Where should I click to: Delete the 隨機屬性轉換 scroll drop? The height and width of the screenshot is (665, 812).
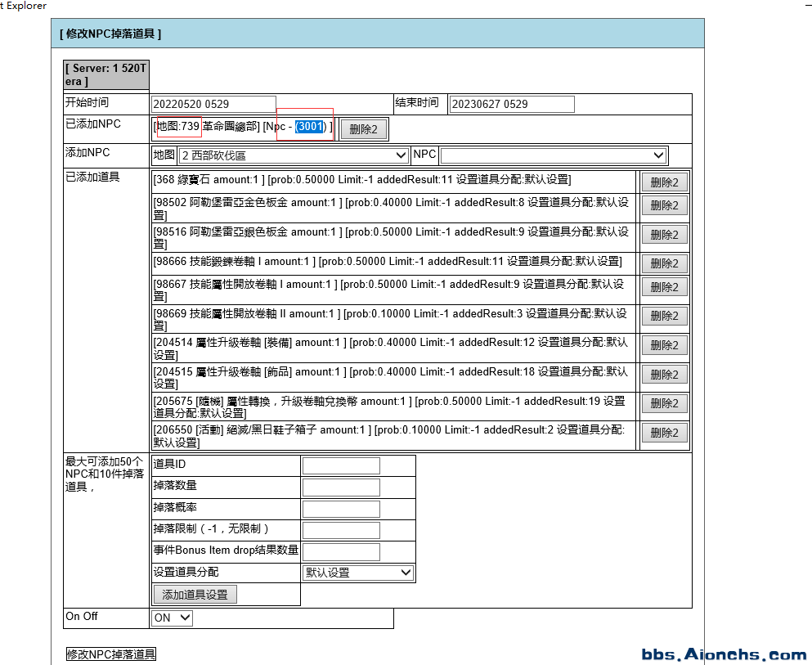coord(665,402)
